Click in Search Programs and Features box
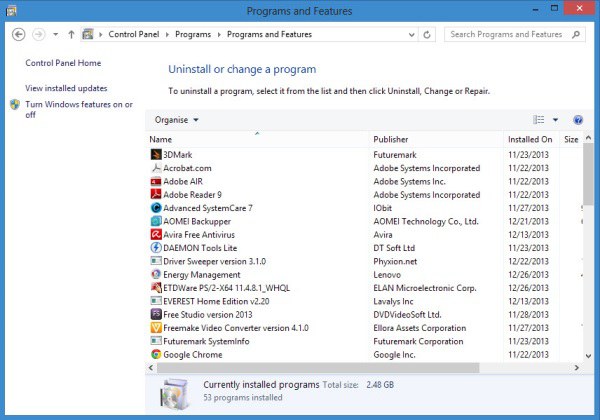The height and width of the screenshot is (420, 600). coord(506,34)
